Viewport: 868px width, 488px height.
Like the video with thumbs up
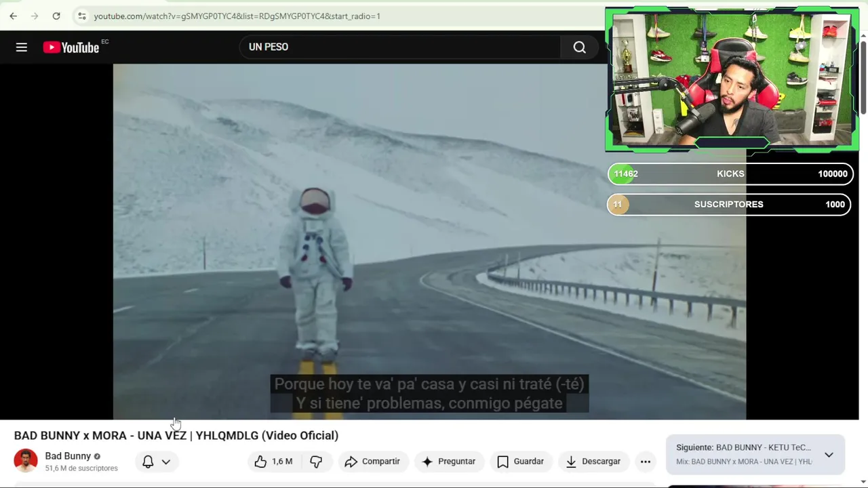click(x=273, y=462)
